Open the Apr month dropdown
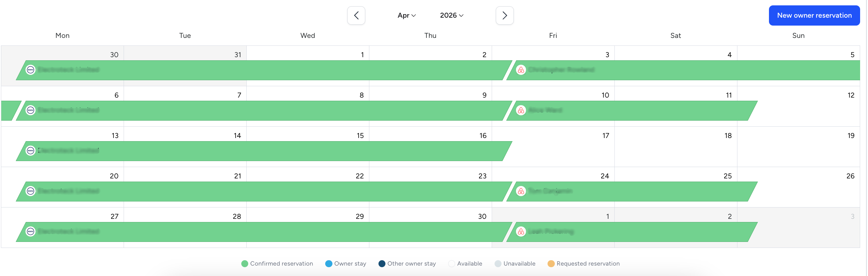 [406, 15]
